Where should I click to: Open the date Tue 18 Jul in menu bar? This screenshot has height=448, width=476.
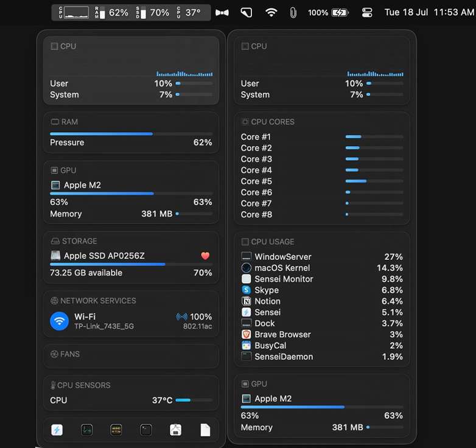406,12
